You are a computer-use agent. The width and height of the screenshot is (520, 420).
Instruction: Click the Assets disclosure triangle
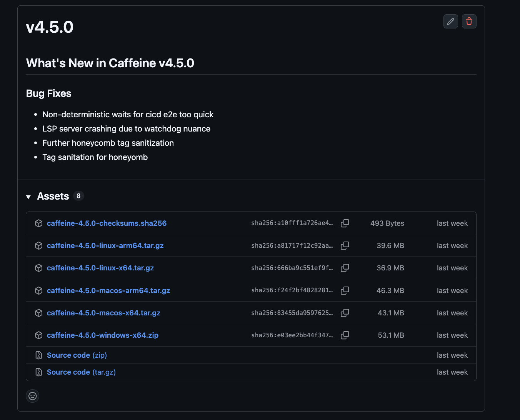pyautogui.click(x=28, y=196)
